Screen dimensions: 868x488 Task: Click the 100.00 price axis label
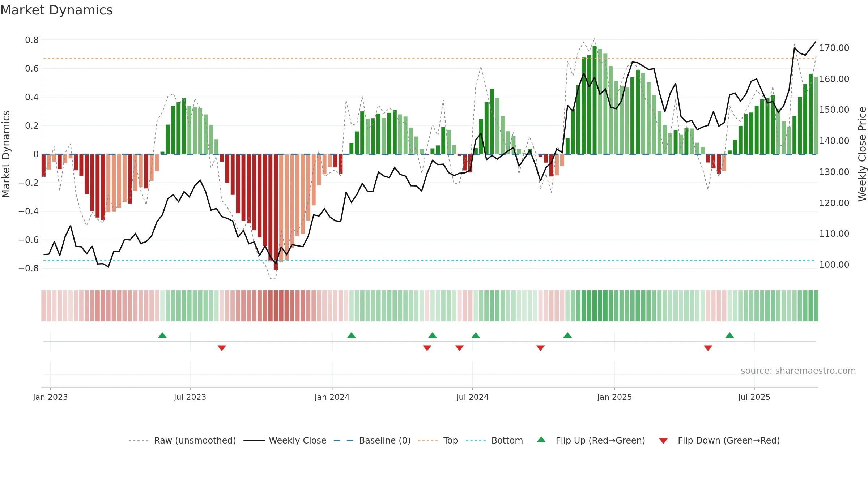(x=834, y=265)
